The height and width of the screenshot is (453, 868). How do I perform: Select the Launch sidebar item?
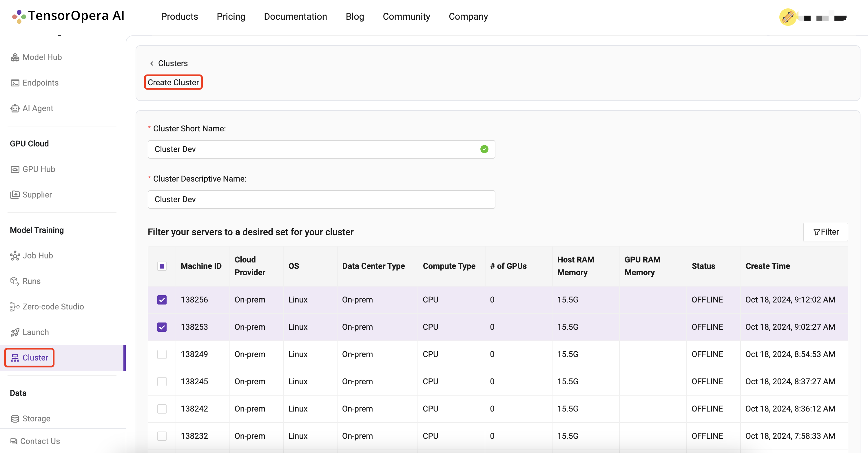(x=36, y=333)
